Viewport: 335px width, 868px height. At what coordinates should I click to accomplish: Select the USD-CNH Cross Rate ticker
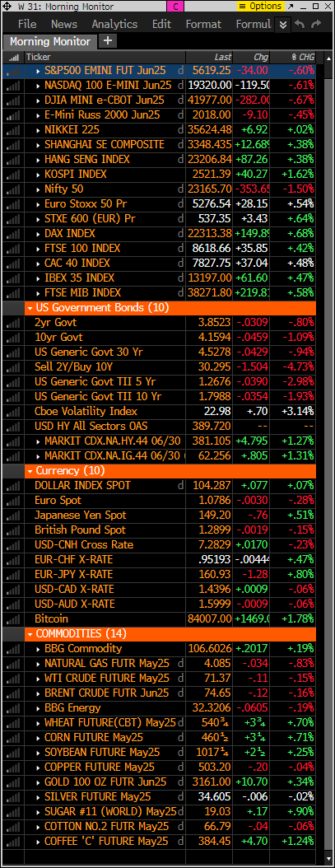[84, 544]
